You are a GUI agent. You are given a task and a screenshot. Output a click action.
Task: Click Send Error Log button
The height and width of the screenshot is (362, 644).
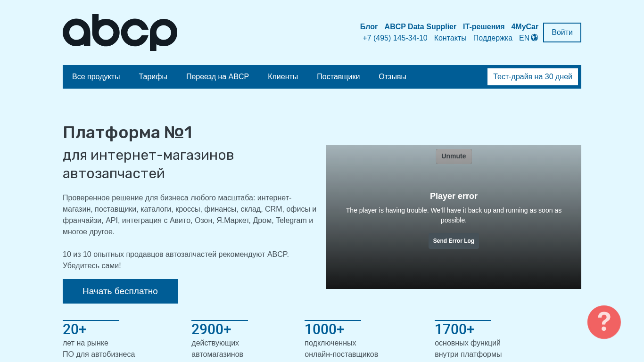[x=454, y=241]
